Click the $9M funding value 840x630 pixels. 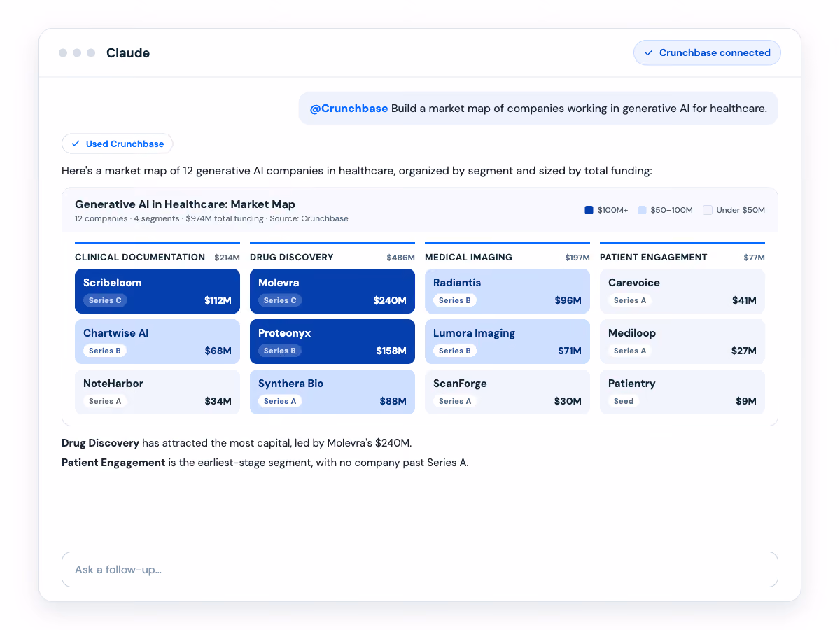[x=746, y=401]
